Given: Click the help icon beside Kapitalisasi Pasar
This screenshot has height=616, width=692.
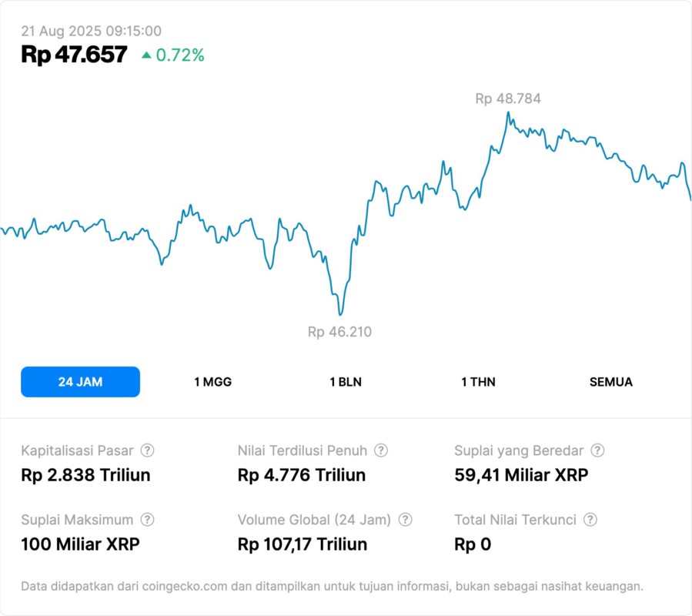Looking at the screenshot, I should tap(147, 450).
